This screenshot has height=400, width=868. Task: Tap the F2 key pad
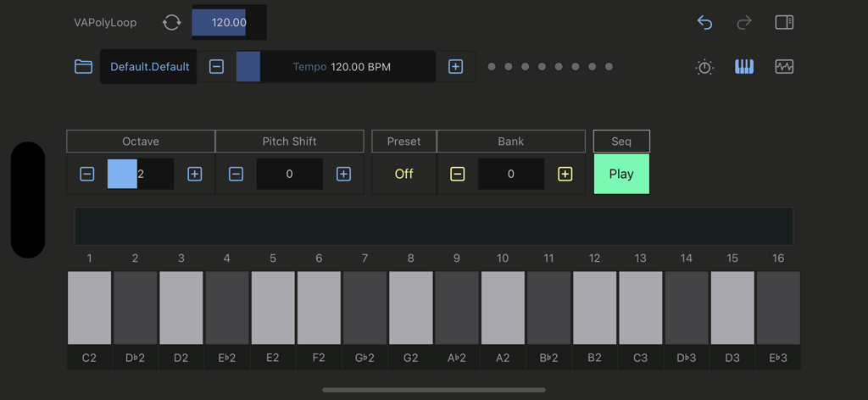tap(319, 308)
